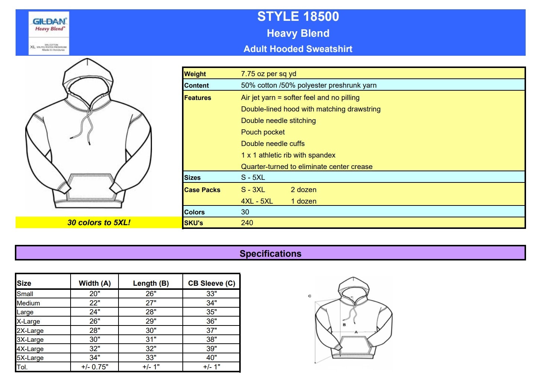Click the "30 colors to 5XL!" yellow banner
542x392 pixels.
click(99, 223)
